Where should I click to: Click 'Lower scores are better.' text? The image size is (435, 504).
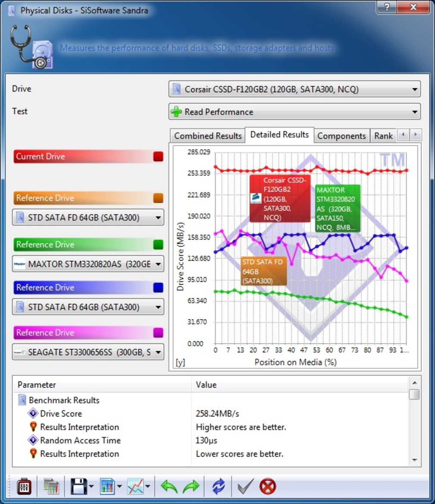(240, 454)
